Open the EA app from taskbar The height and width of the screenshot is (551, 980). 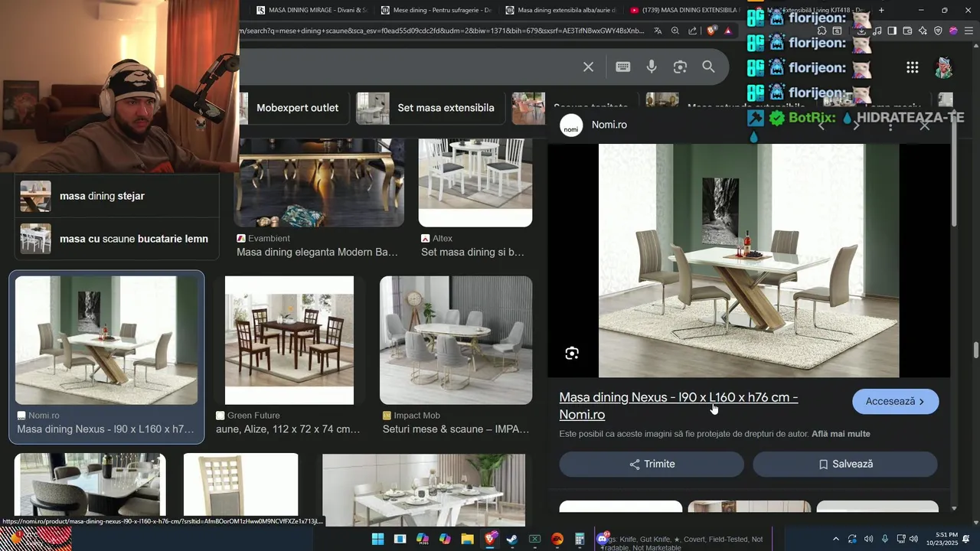pyautogui.click(x=557, y=540)
